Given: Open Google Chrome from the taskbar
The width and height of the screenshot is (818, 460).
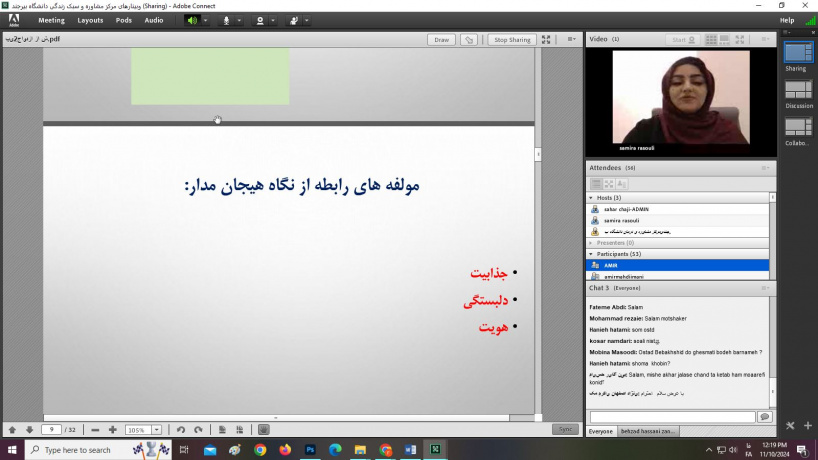Looking at the screenshot, I should point(260,450).
